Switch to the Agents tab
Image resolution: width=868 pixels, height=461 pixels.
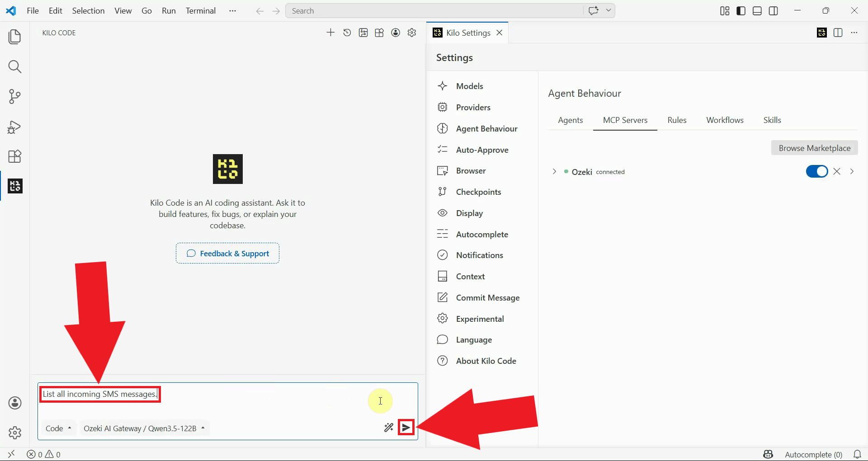(571, 120)
